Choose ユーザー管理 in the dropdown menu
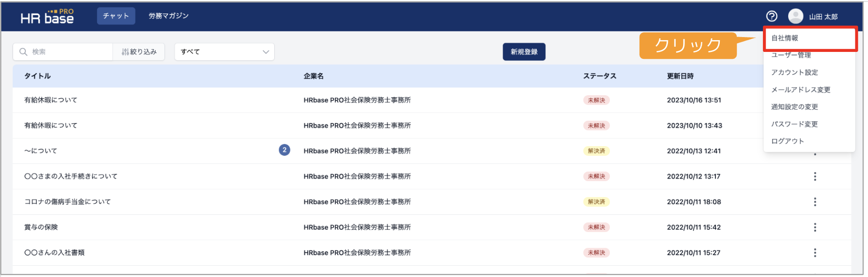The width and height of the screenshot is (868, 277). 790,55
